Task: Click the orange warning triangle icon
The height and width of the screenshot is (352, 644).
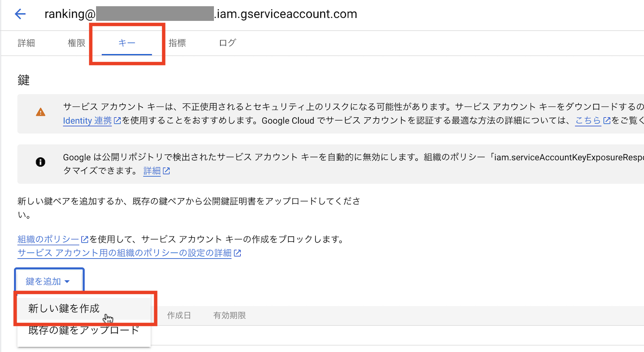Action: [40, 112]
